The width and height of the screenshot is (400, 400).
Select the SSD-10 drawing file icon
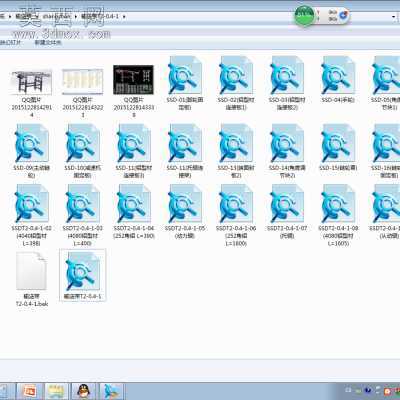click(x=83, y=143)
